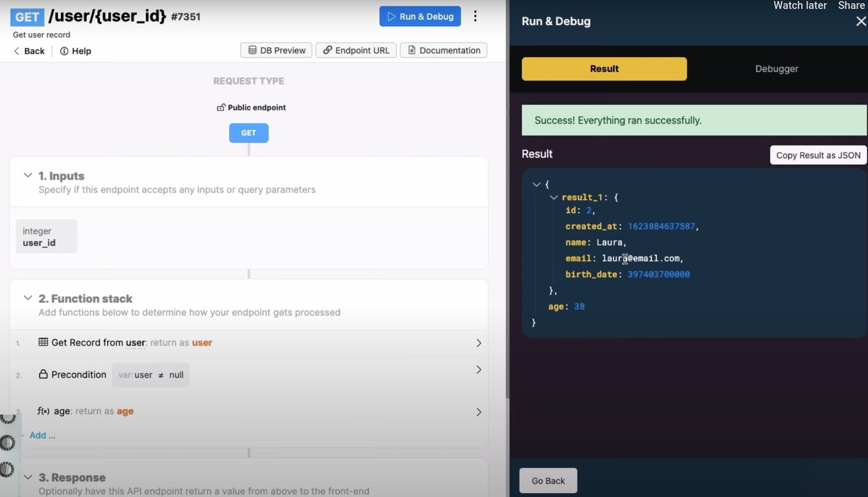Click the /user/{user_id} endpoint title
Viewport: 868px width, 497px height.
point(107,16)
